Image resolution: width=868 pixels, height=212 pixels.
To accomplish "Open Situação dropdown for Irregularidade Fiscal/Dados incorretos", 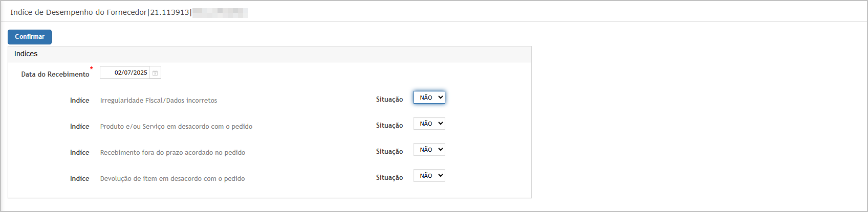I will pyautogui.click(x=429, y=98).
